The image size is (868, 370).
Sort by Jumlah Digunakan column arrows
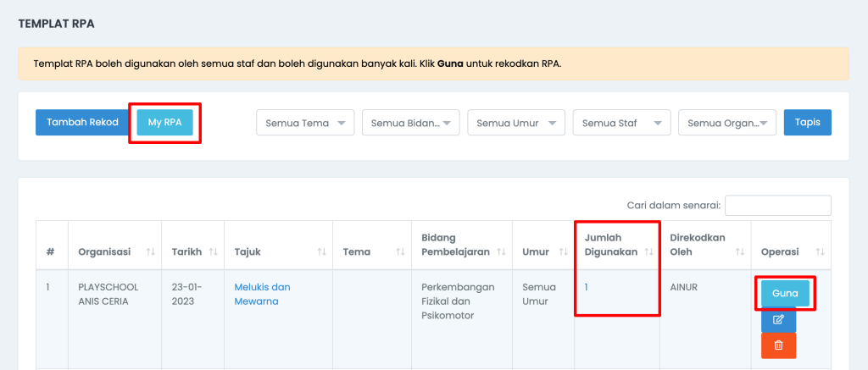pos(649,251)
